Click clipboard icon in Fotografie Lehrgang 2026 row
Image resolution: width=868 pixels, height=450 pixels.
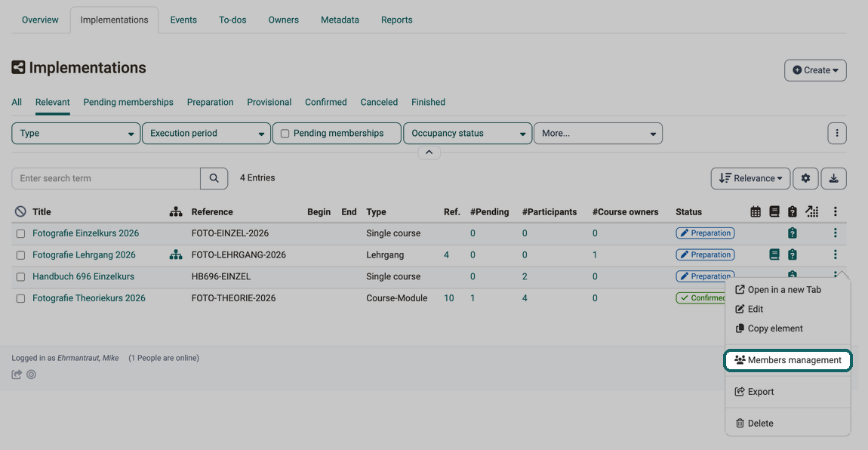pyautogui.click(x=793, y=254)
